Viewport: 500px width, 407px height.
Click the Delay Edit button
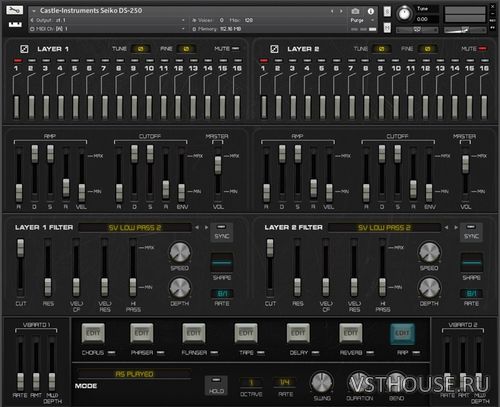(298, 333)
